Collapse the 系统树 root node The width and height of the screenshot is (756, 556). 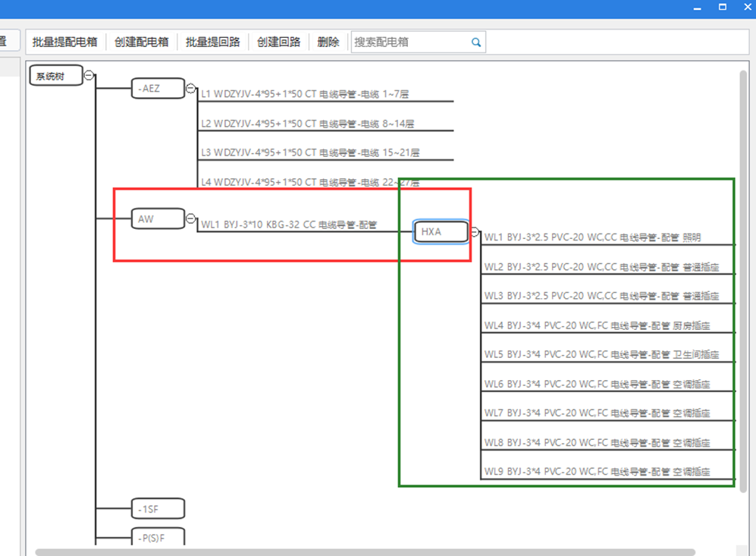click(x=89, y=75)
